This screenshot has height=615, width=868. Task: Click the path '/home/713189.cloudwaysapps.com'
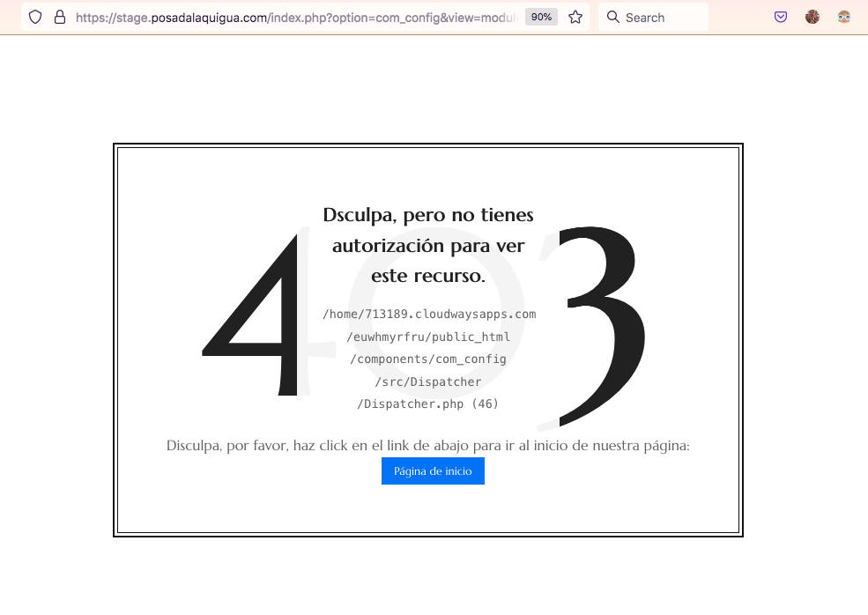(x=429, y=315)
